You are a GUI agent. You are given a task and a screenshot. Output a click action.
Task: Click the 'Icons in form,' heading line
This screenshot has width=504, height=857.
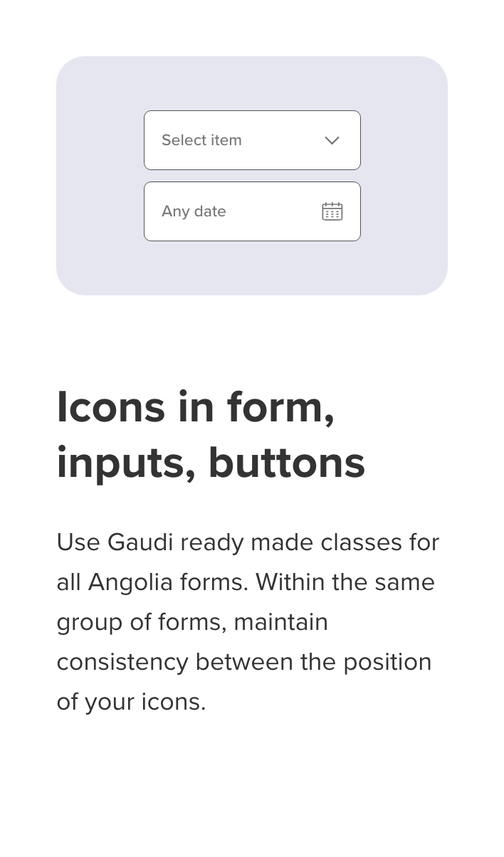click(196, 407)
